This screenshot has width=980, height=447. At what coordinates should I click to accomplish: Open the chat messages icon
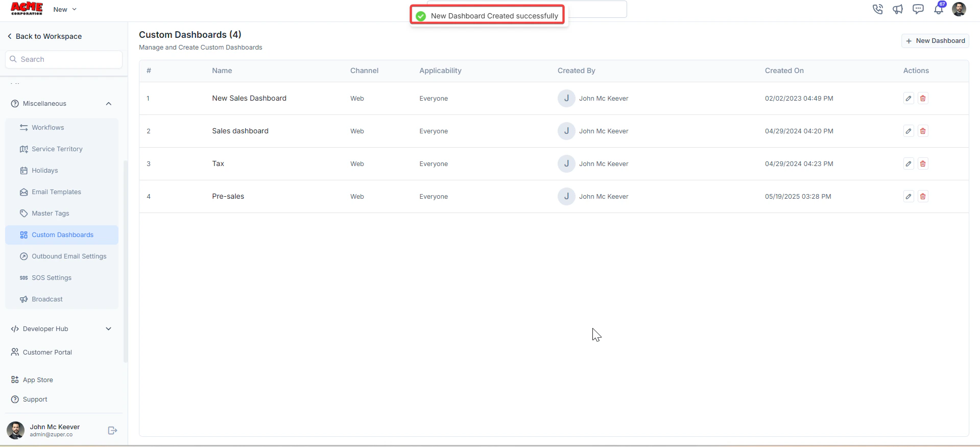(918, 9)
